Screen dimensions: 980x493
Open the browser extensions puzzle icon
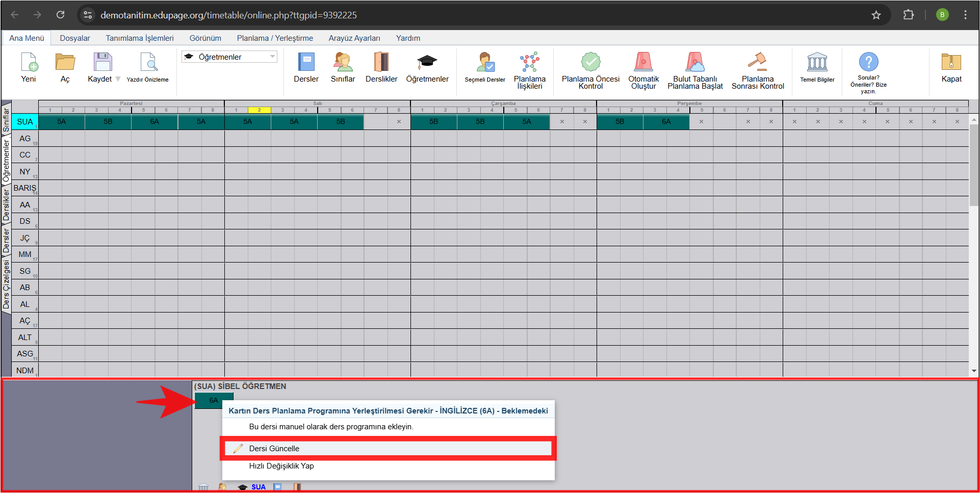click(908, 15)
